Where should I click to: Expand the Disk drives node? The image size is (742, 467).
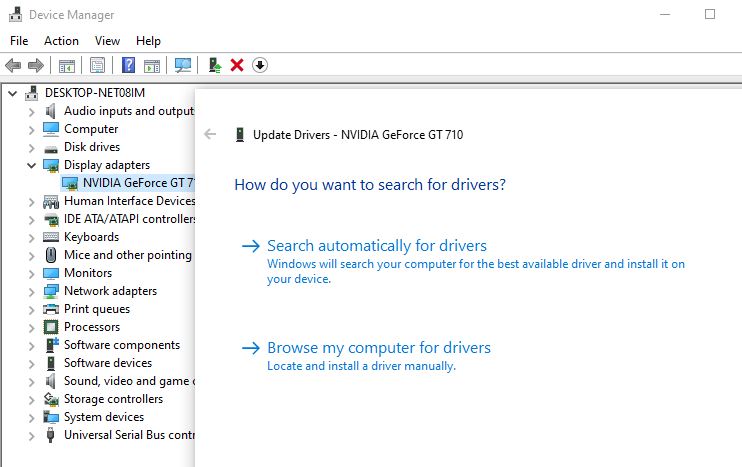[x=31, y=147]
